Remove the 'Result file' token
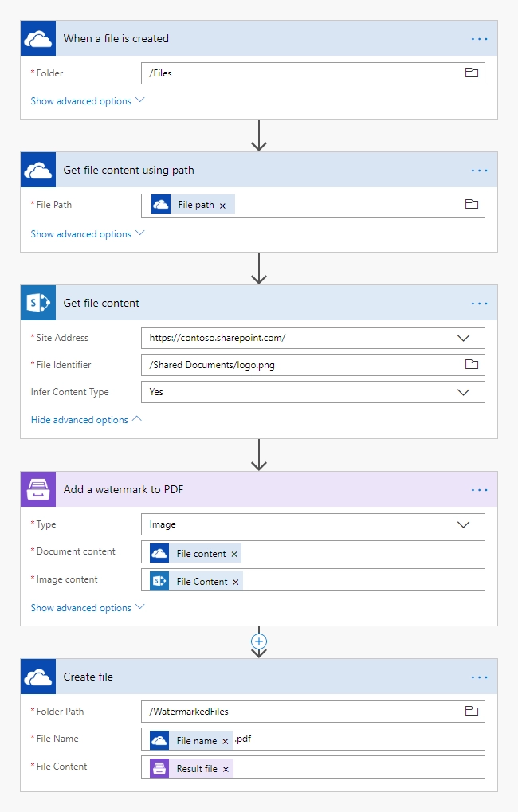Screen dimensions: 518x812 tap(226, 770)
